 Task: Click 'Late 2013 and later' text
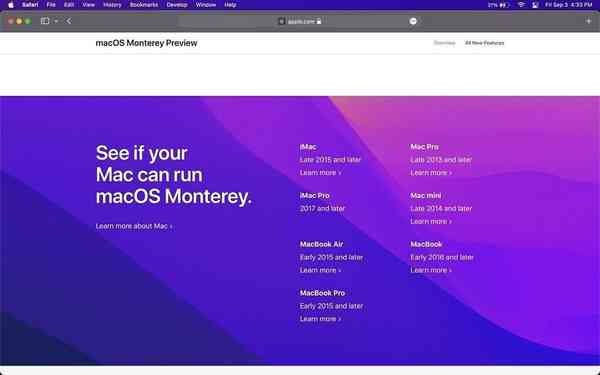441,160
